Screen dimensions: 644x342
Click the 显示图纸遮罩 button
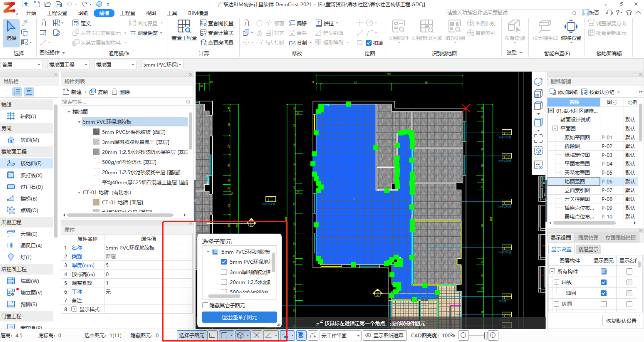[x=385, y=335]
